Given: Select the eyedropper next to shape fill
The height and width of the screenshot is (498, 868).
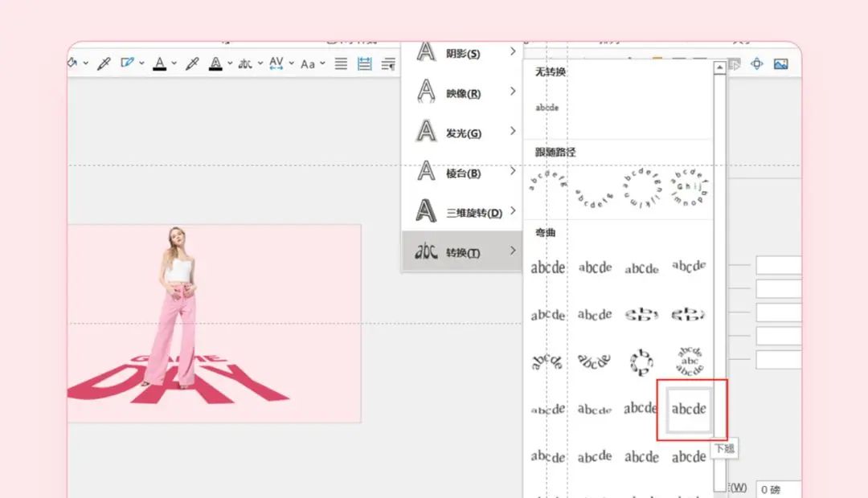Looking at the screenshot, I should pos(104,63).
